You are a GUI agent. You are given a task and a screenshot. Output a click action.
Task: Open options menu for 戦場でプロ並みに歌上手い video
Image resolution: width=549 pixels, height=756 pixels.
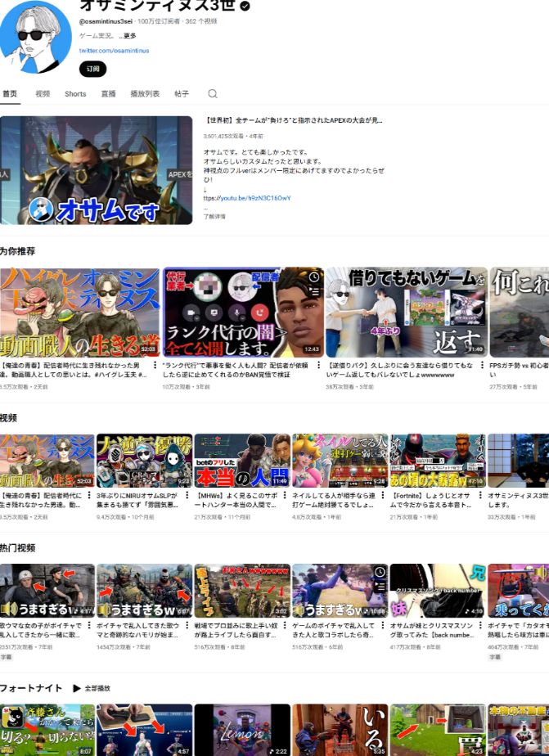coord(285,625)
